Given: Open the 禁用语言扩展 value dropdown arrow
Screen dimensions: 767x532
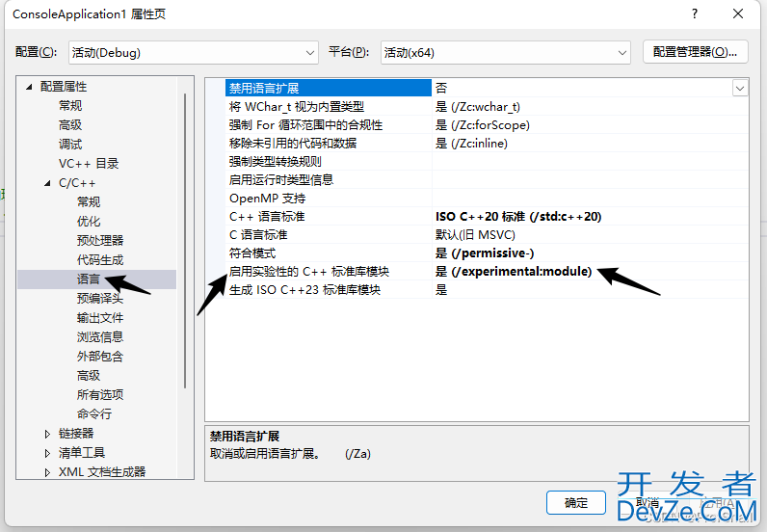Looking at the screenshot, I should pyautogui.click(x=740, y=88).
